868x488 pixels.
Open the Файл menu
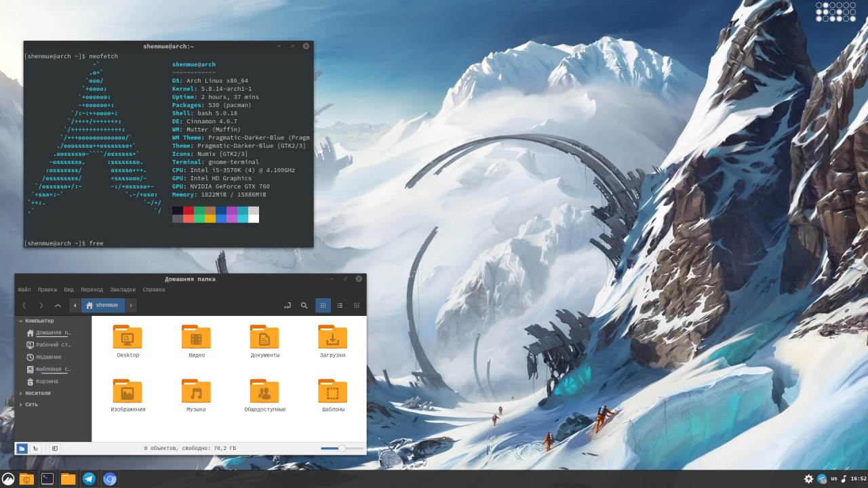pos(24,289)
